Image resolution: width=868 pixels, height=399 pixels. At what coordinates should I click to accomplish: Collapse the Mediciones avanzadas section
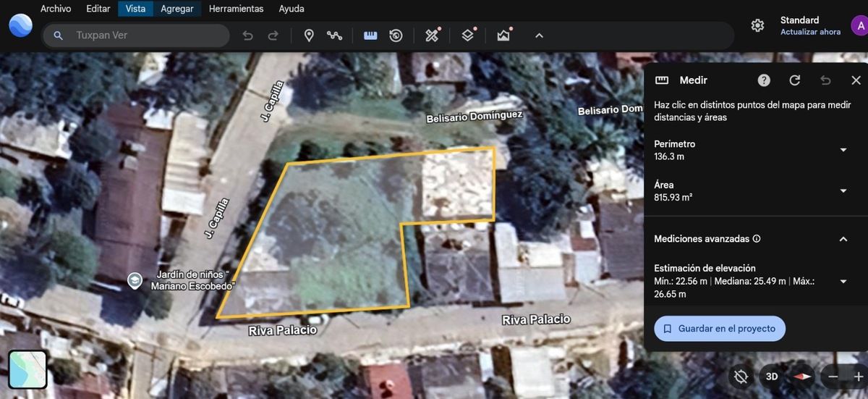pos(843,239)
